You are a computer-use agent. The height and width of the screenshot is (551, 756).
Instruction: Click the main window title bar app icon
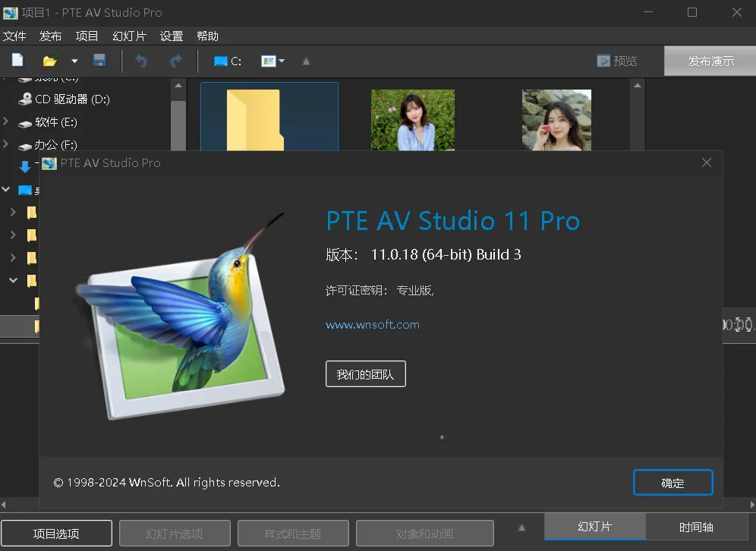coord(10,13)
